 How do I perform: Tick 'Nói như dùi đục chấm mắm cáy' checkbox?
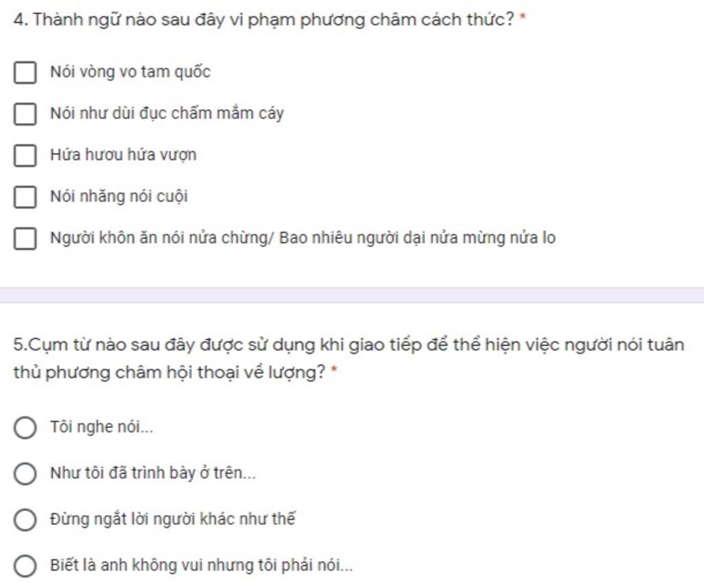(x=25, y=114)
